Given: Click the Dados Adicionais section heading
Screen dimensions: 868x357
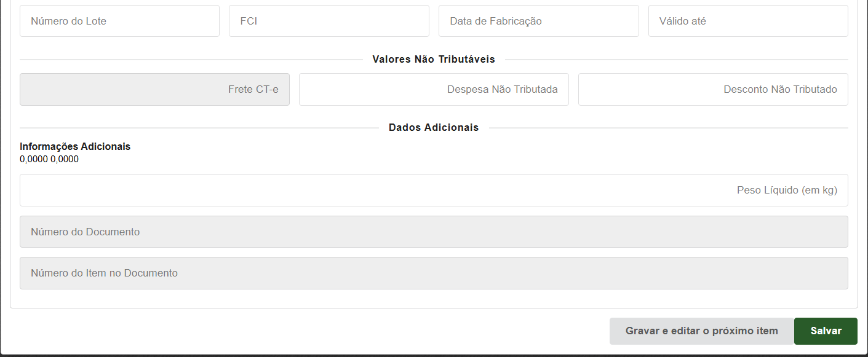Looking at the screenshot, I should pos(434,128).
